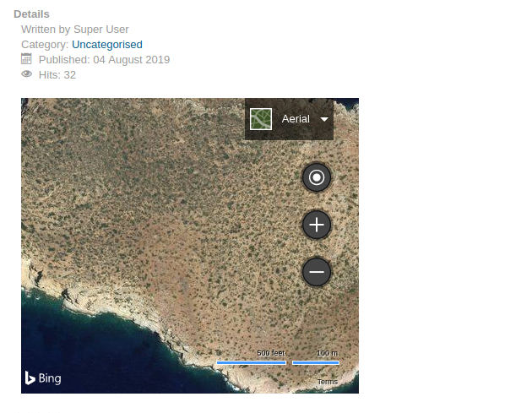The height and width of the screenshot is (413, 532).
Task: Open the map Terms link
Action: coord(328,382)
